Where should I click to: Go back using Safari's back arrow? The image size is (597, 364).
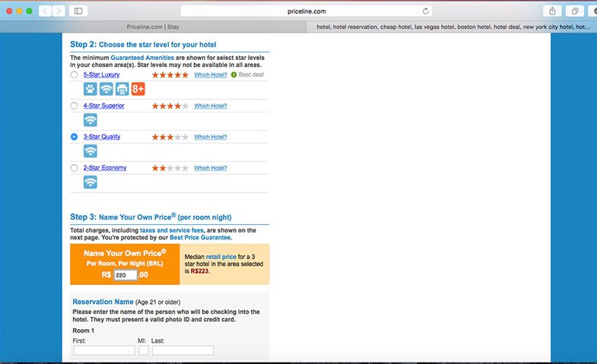44,11
